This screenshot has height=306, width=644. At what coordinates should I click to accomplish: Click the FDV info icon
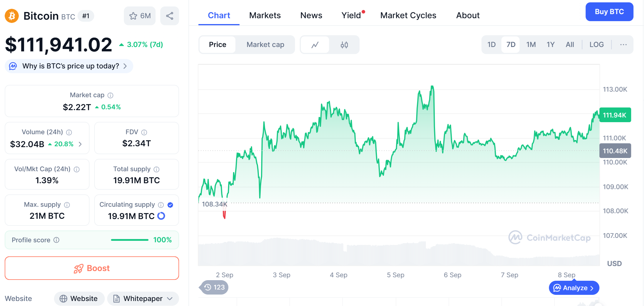point(144,132)
